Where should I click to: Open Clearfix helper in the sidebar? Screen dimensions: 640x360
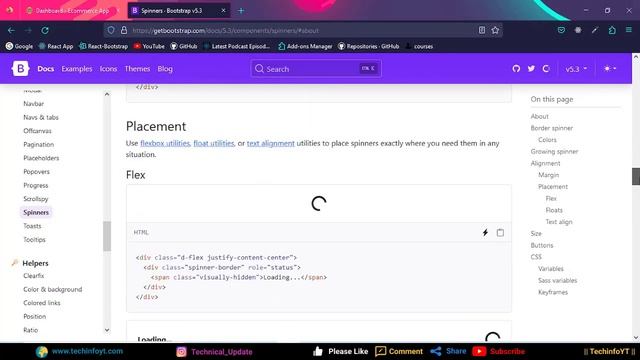[x=33, y=276]
